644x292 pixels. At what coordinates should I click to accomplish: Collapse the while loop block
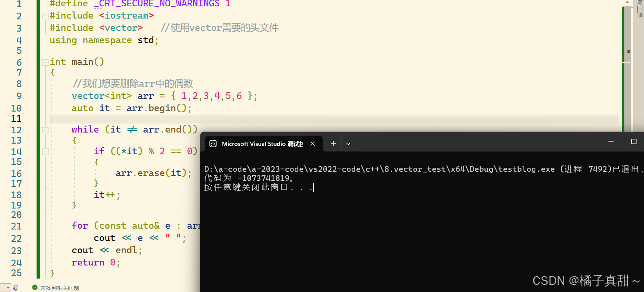[45, 130]
